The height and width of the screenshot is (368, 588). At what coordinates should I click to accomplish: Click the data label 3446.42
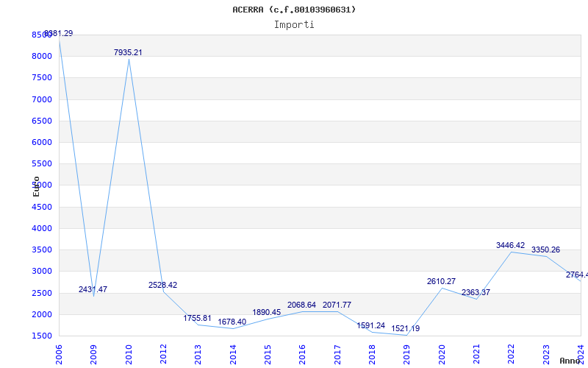click(x=510, y=245)
